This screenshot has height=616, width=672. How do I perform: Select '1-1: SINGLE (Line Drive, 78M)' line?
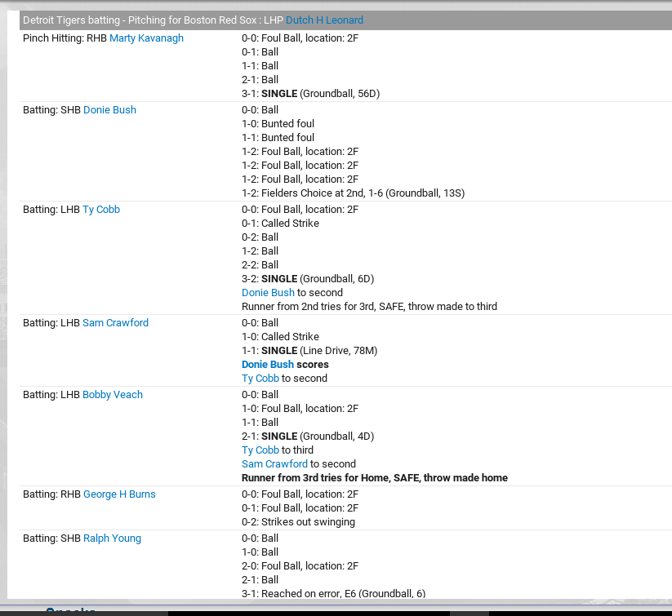(309, 351)
